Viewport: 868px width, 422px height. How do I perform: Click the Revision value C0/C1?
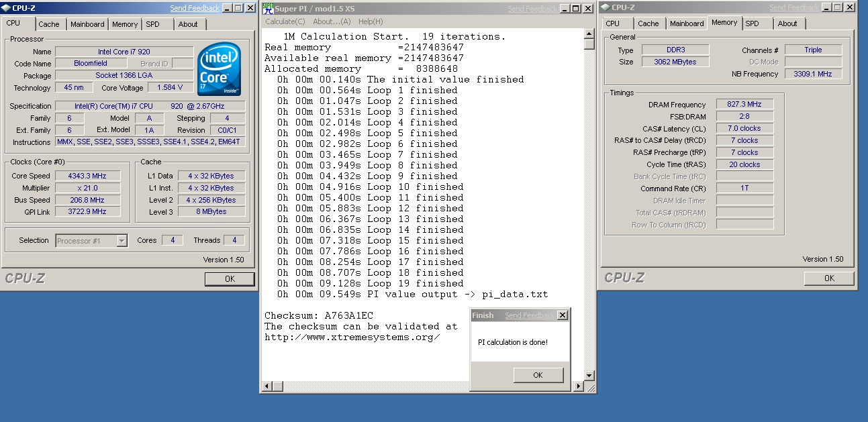click(x=228, y=130)
